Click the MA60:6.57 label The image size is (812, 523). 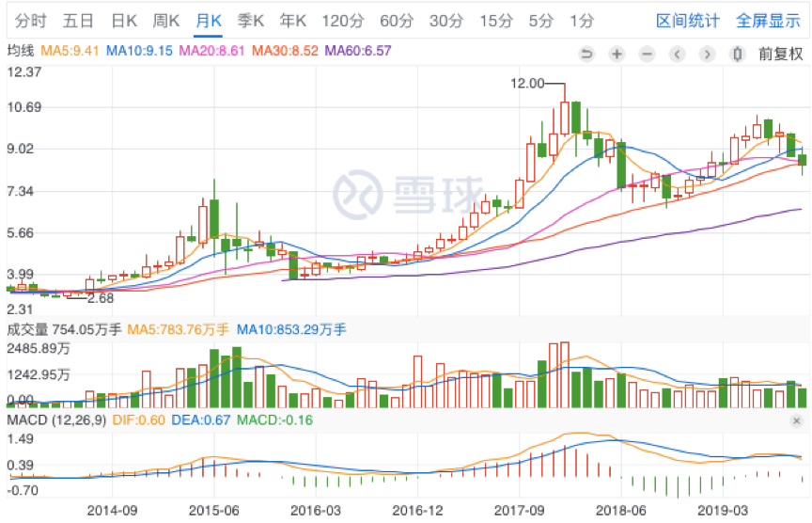(x=358, y=51)
